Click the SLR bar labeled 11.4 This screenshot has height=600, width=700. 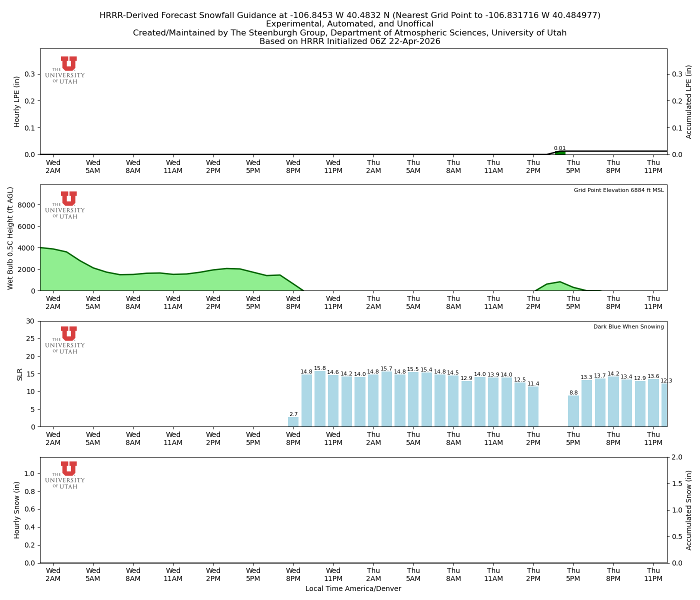(533, 406)
